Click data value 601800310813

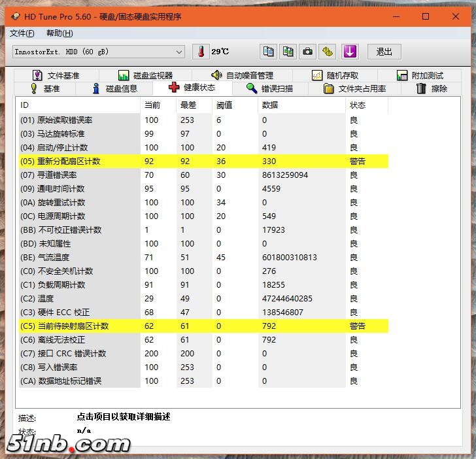click(289, 258)
